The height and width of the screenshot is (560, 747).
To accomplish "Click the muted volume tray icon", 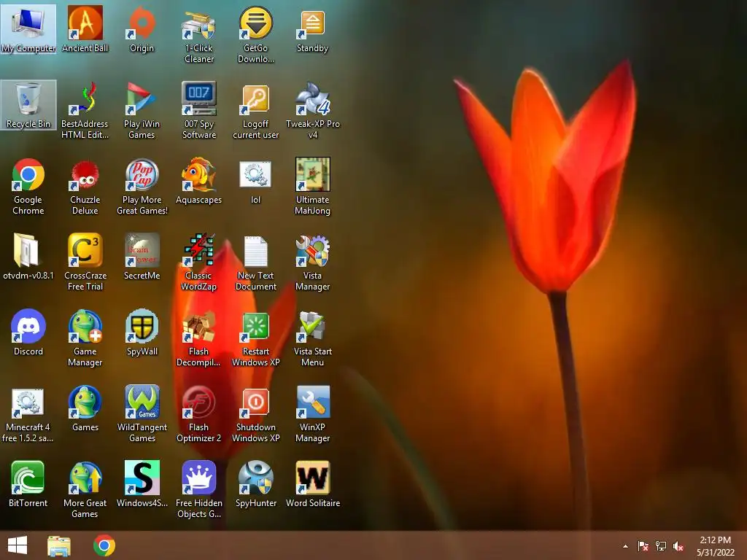I will (678, 546).
